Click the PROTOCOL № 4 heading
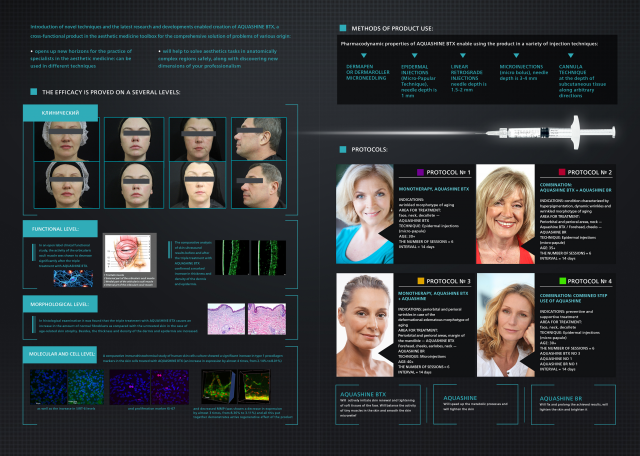This screenshot has height=456, width=640. [x=590, y=281]
